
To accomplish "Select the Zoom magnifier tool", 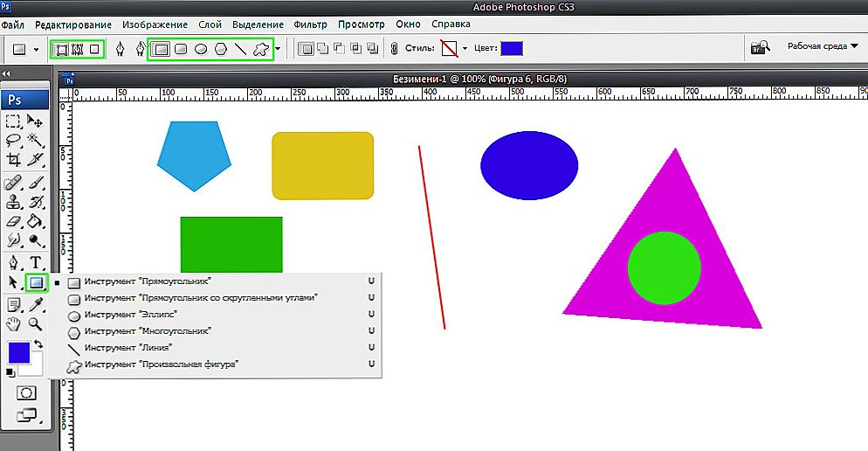I will [36, 323].
